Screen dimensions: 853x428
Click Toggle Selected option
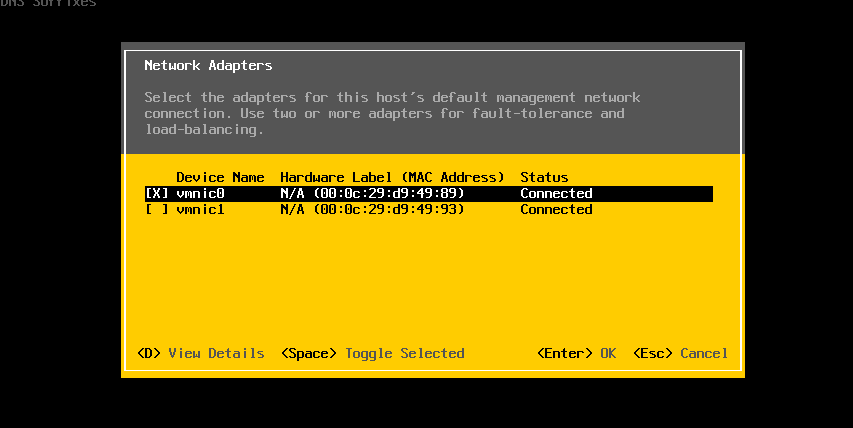(373, 353)
